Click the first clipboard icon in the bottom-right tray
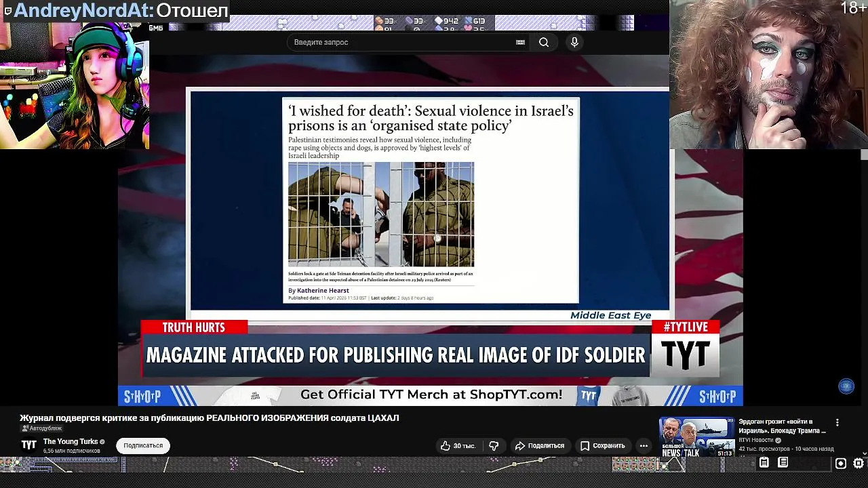This screenshot has height=488, width=868. pos(764,462)
